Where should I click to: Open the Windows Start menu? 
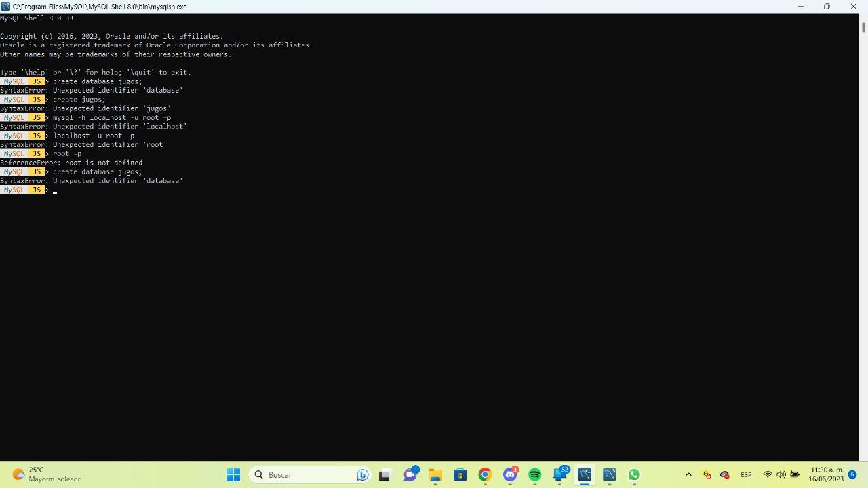[233, 474]
